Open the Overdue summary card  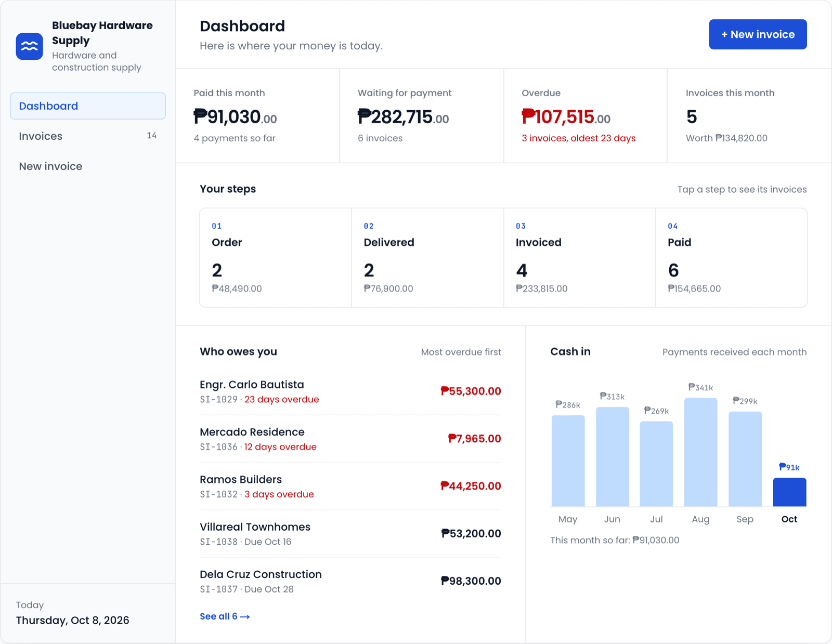[586, 116]
